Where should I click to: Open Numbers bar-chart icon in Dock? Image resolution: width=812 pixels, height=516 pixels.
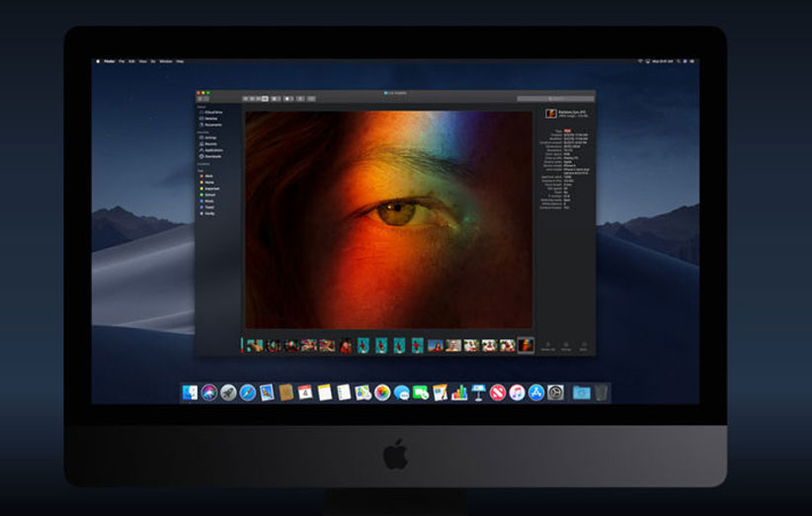coord(458,392)
